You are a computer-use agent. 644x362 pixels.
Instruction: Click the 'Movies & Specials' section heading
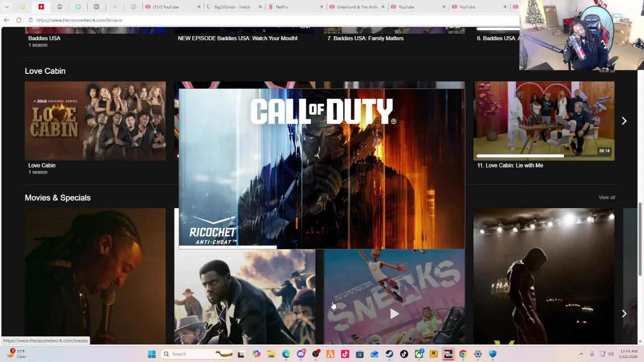[x=58, y=198]
